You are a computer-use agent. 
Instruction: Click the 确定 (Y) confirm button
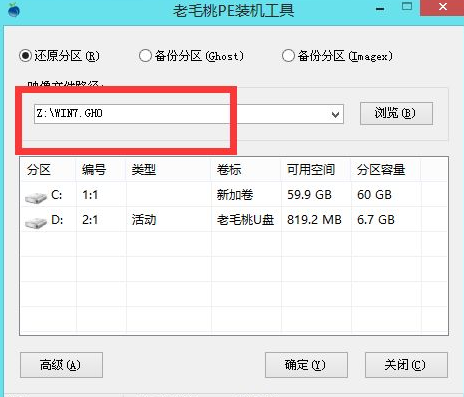pyautogui.click(x=306, y=365)
